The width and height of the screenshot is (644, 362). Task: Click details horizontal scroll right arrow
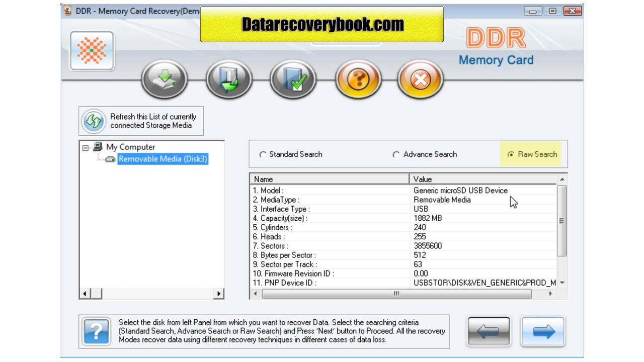(551, 294)
